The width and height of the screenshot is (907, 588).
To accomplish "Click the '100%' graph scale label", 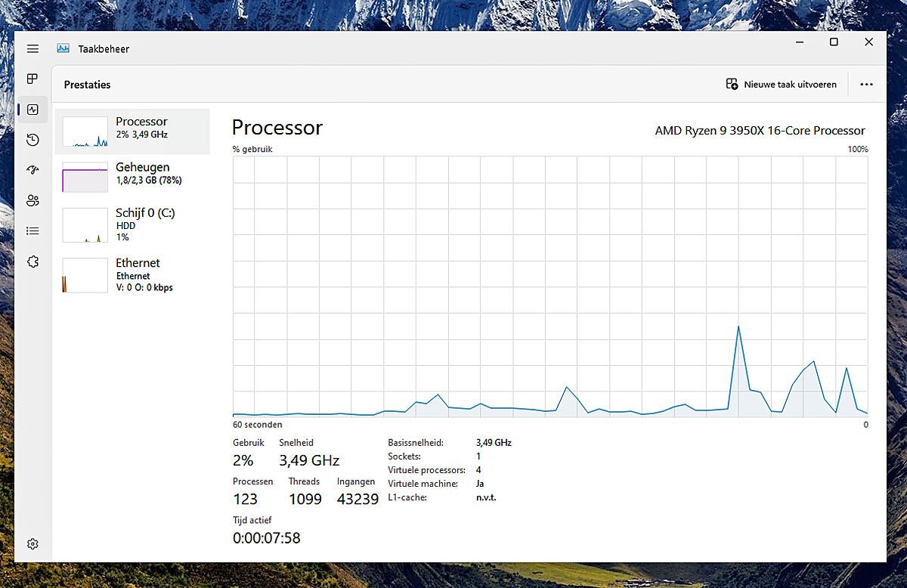I will 858,150.
